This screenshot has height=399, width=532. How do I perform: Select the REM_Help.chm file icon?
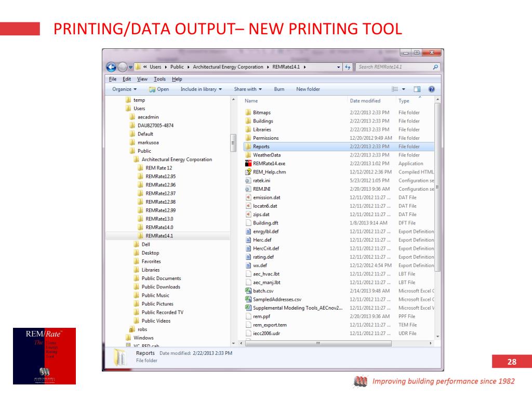pos(248,172)
